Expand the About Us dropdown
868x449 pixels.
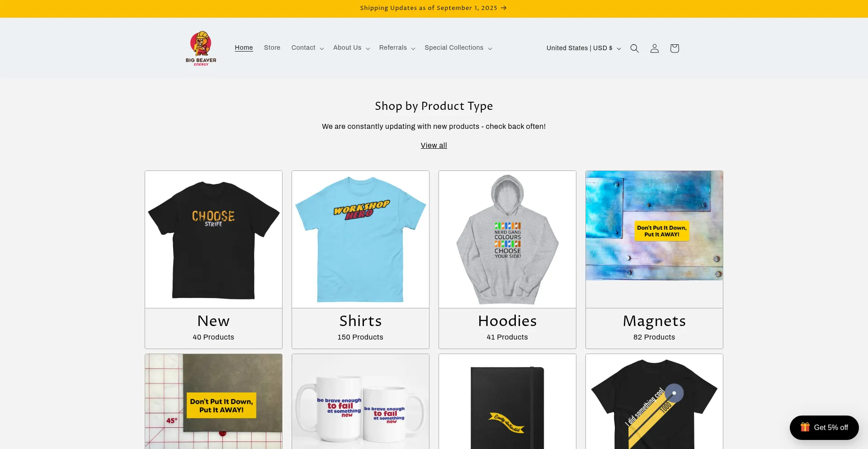tap(351, 48)
